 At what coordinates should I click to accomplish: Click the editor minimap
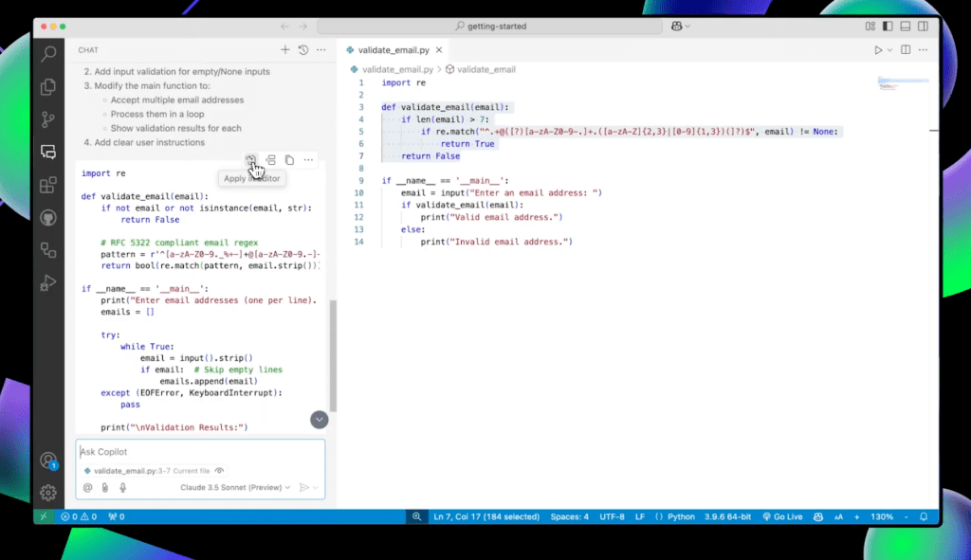tap(903, 83)
